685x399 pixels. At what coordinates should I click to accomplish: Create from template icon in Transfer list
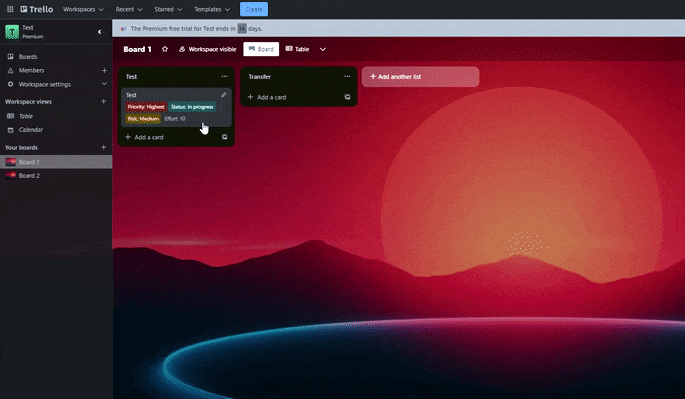347,97
